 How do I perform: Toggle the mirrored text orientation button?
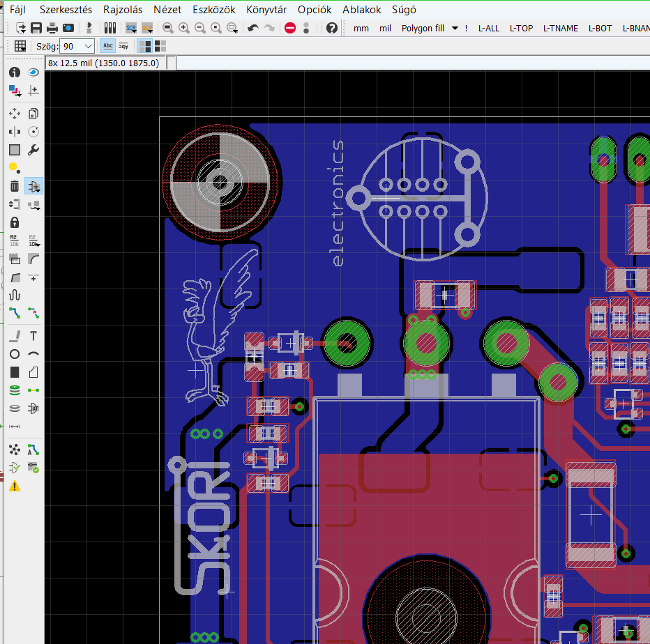123,46
